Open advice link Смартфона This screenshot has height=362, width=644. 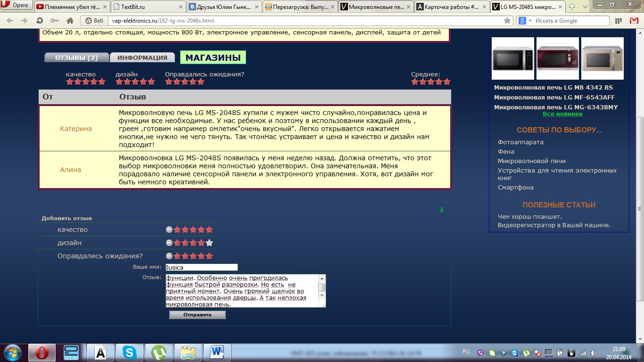pyautogui.click(x=516, y=187)
